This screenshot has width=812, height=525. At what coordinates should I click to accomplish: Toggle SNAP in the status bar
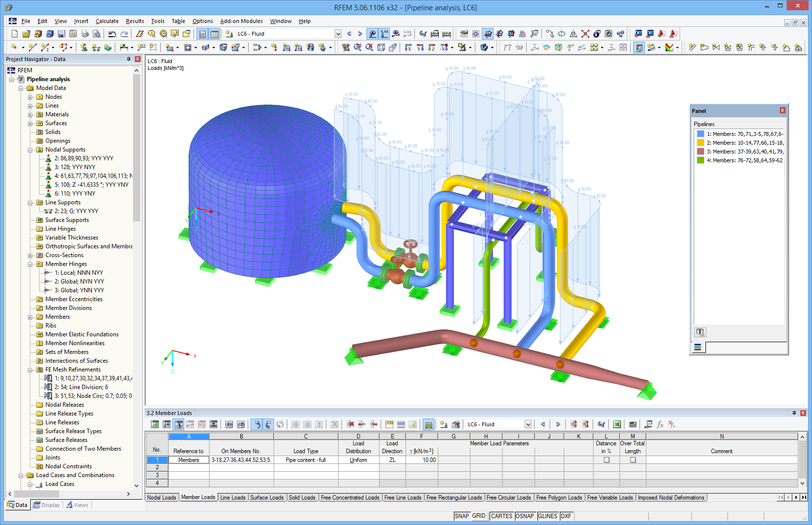pos(461,516)
